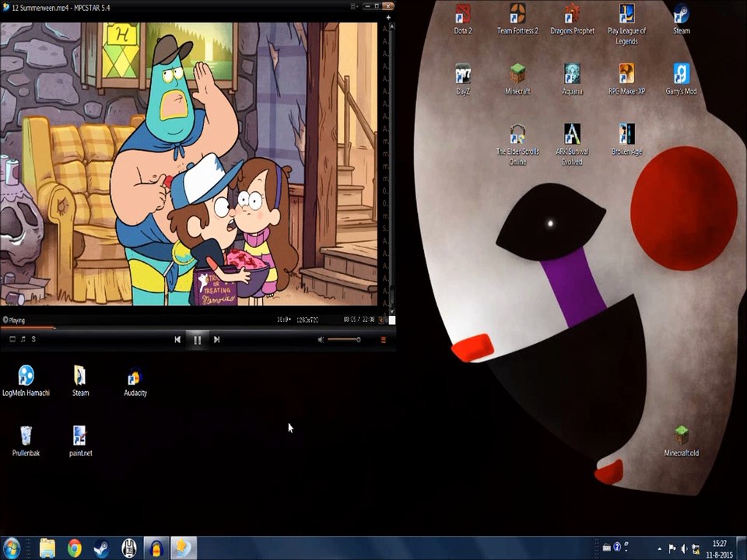Viewport: 747px width, 560px height.
Task: Pause the video in MPCSTAR player
Action: click(197, 340)
